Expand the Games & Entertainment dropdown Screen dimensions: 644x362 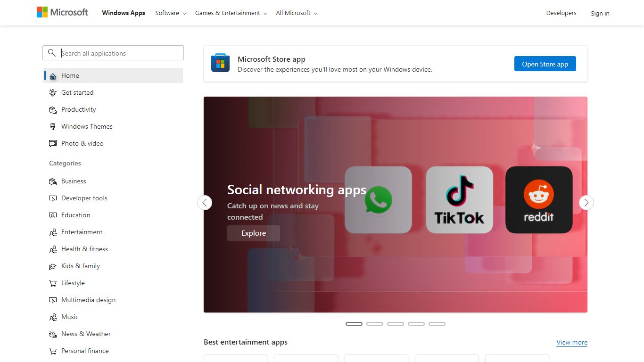[231, 13]
